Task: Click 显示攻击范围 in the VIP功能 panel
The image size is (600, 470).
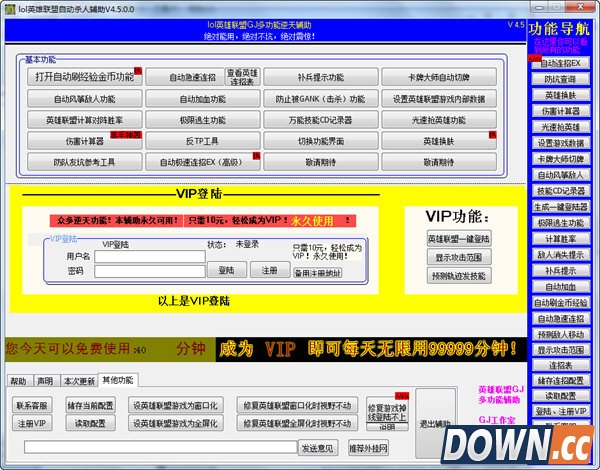Action: 459,257
